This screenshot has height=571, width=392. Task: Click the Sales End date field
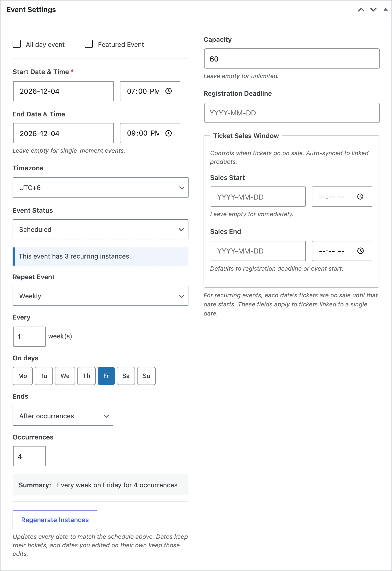pyautogui.click(x=258, y=251)
